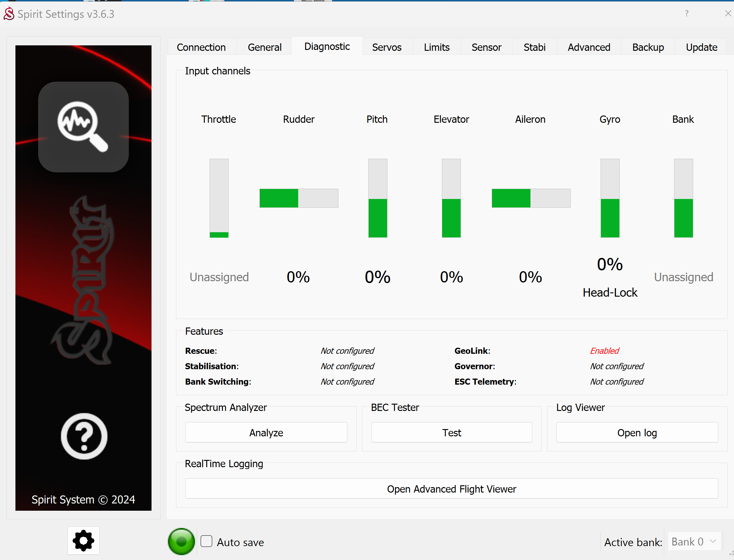Click the question mark help icon in sidebar
This screenshot has width=734, height=560.
[84, 436]
